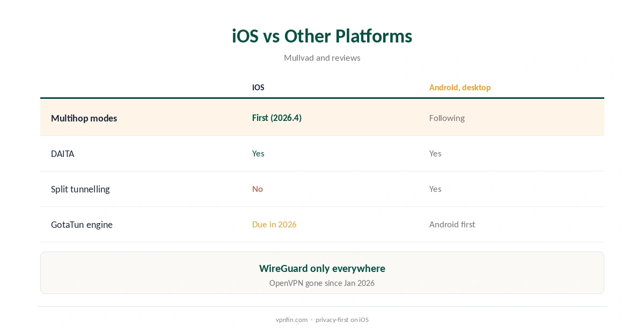Viewport: 644px width, 330px height.
Task: Select the "Yes" in Split tunnelling row
Action: click(x=435, y=189)
